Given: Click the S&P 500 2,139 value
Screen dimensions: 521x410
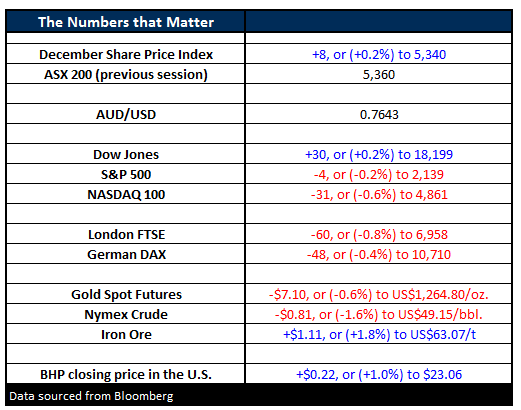Looking at the screenshot, I should 379,174.
